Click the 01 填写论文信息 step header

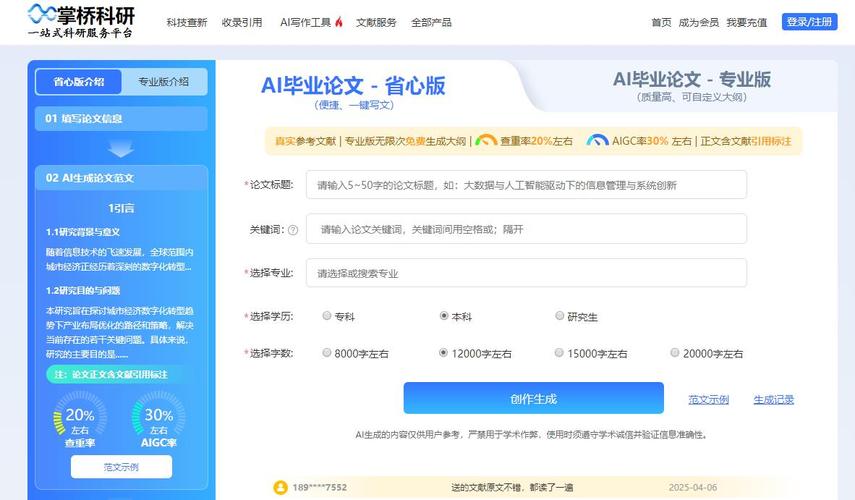point(121,118)
